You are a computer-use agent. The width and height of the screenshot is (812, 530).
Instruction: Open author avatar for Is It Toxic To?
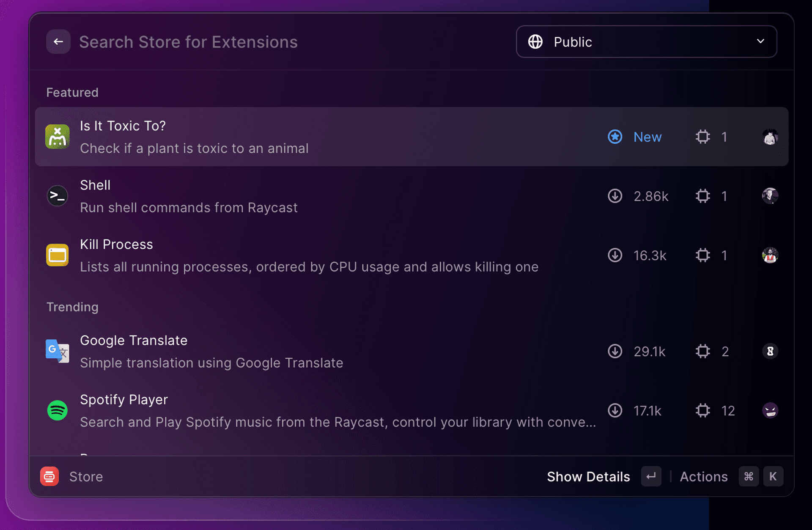point(770,137)
